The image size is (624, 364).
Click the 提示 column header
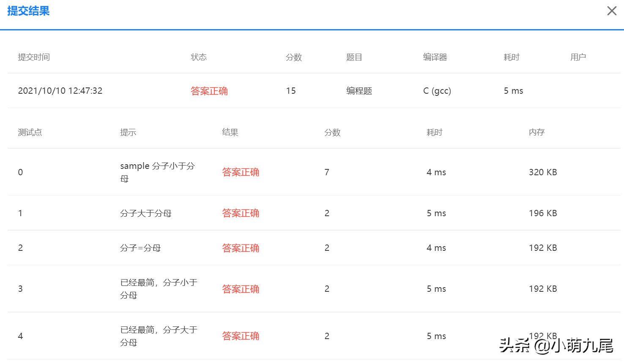tap(128, 132)
